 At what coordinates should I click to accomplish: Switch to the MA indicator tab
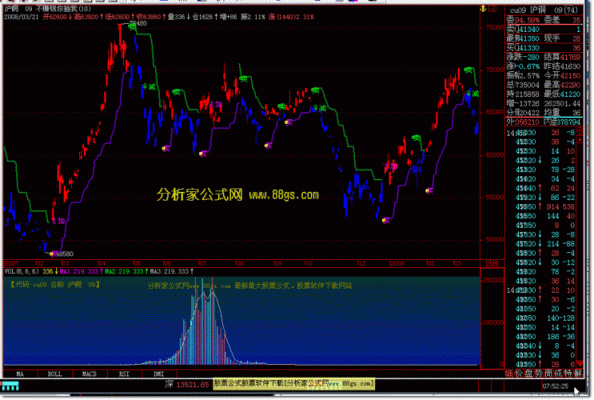click(x=20, y=374)
